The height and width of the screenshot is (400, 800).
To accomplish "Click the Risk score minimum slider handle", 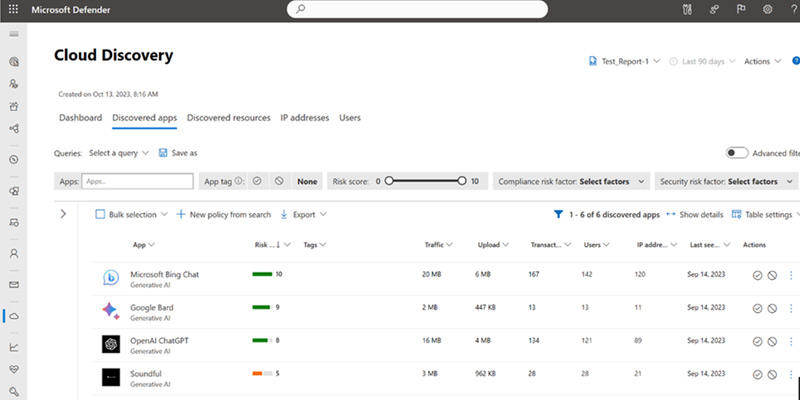I will point(389,181).
